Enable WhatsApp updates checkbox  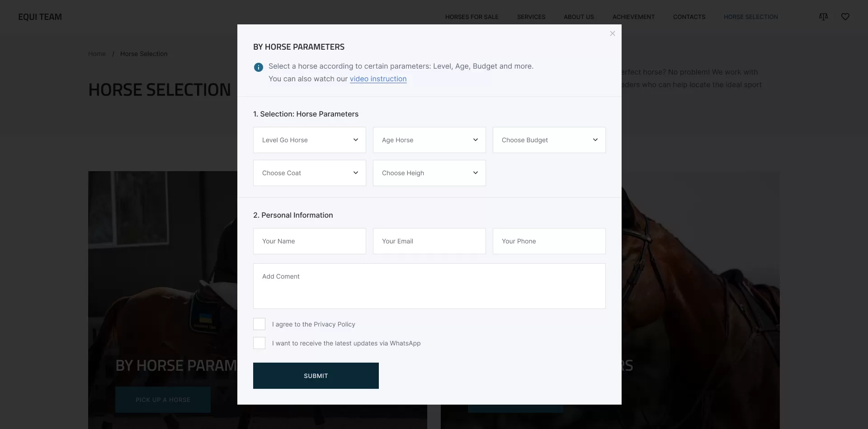point(259,343)
